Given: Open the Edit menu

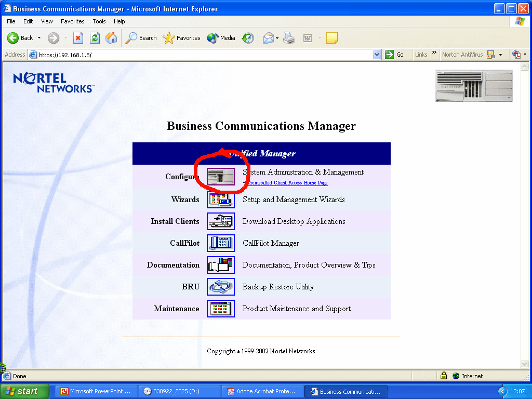Looking at the screenshot, I should point(28,21).
